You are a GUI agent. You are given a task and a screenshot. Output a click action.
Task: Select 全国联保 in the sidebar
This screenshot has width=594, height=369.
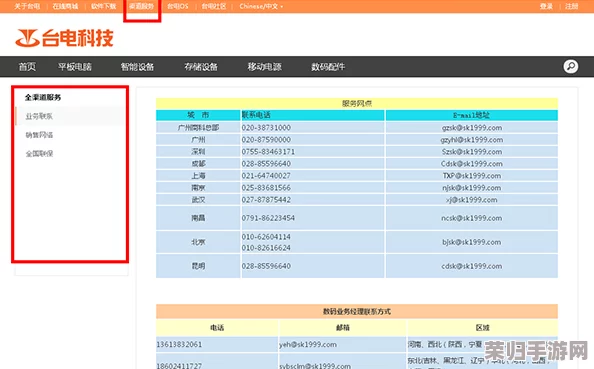pyautogui.click(x=39, y=153)
